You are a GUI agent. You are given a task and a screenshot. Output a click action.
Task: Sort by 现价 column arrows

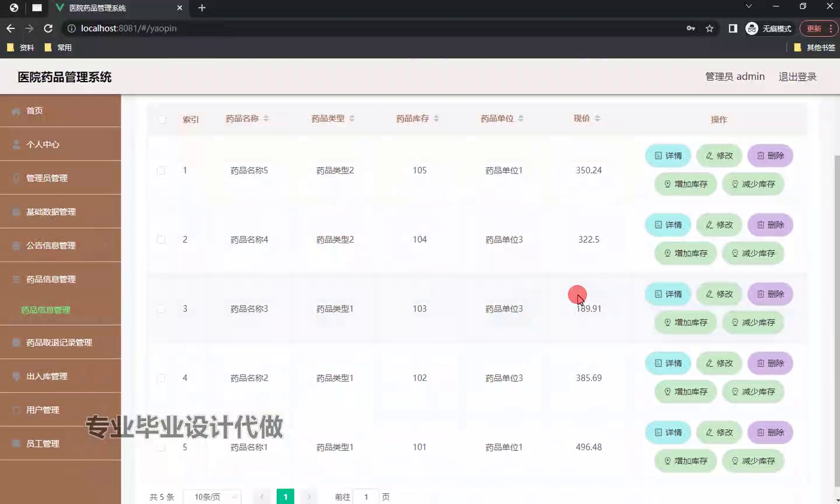pyautogui.click(x=597, y=118)
